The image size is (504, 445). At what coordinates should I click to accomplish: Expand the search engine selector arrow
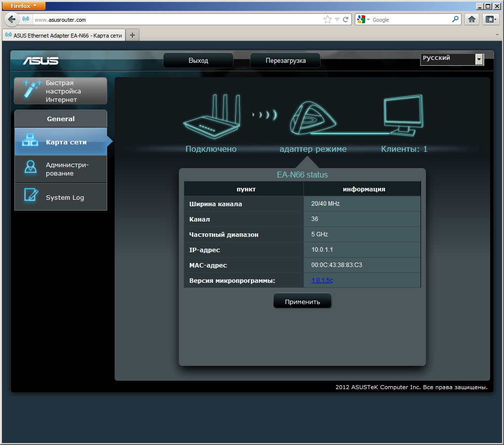click(x=368, y=20)
